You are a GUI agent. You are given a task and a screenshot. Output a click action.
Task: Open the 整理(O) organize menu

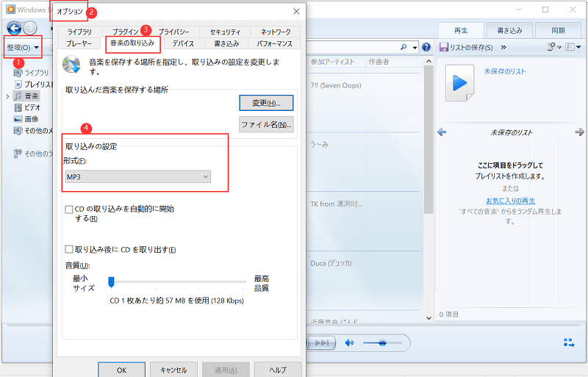pos(23,47)
